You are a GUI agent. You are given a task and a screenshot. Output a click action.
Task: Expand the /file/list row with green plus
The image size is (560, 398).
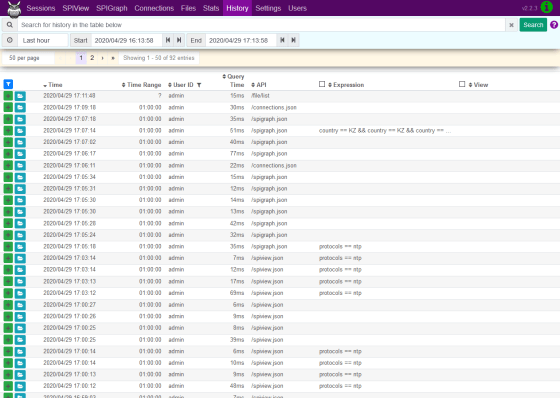[8, 96]
